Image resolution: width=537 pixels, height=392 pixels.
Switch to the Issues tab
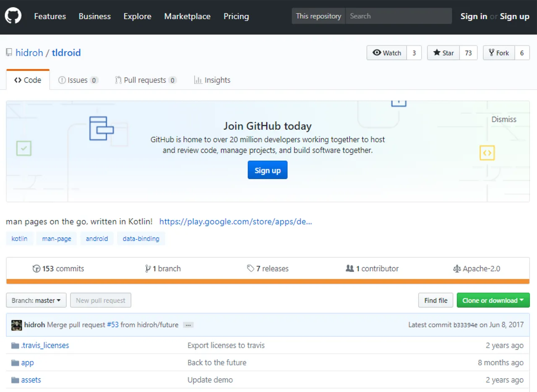(78, 80)
